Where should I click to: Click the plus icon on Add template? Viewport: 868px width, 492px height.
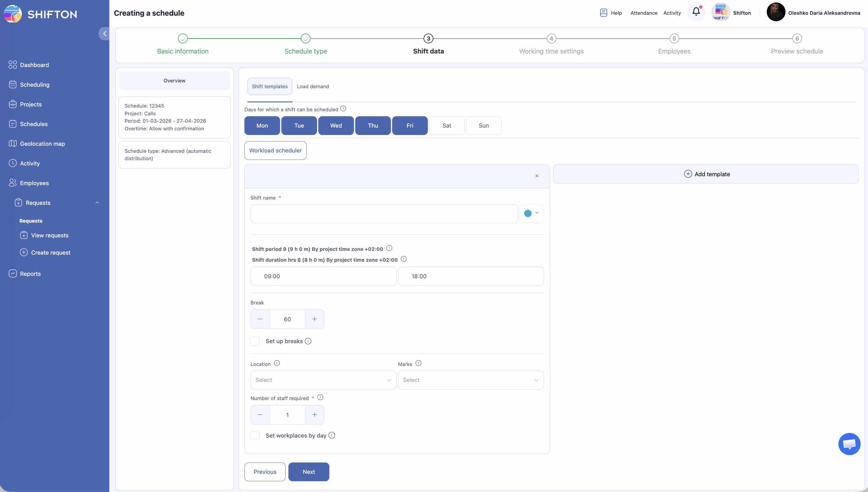[688, 174]
